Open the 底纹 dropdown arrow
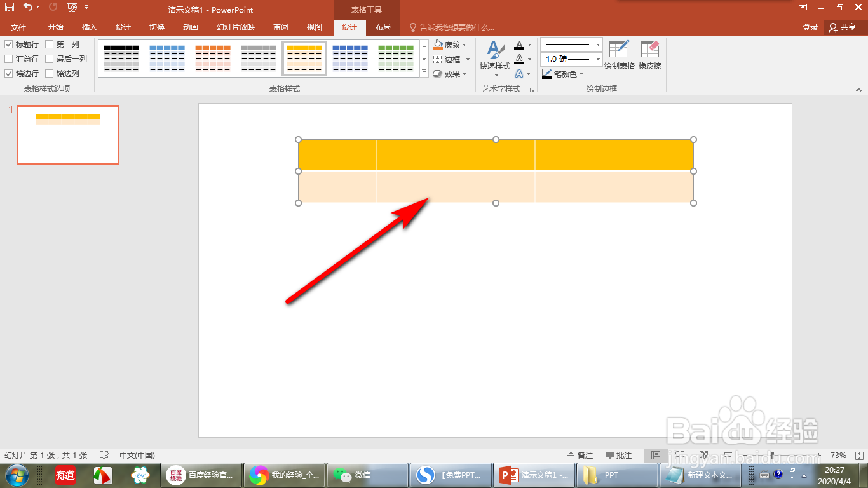The height and width of the screenshot is (488, 868). (465, 44)
